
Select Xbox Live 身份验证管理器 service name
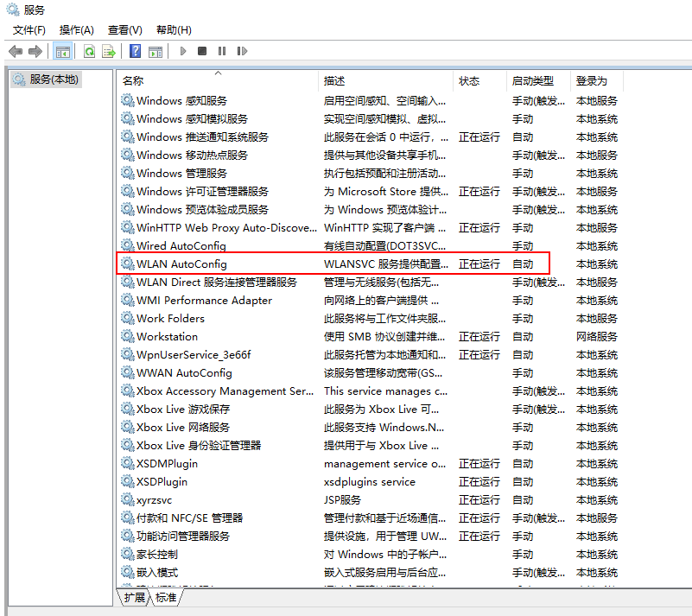199,445
